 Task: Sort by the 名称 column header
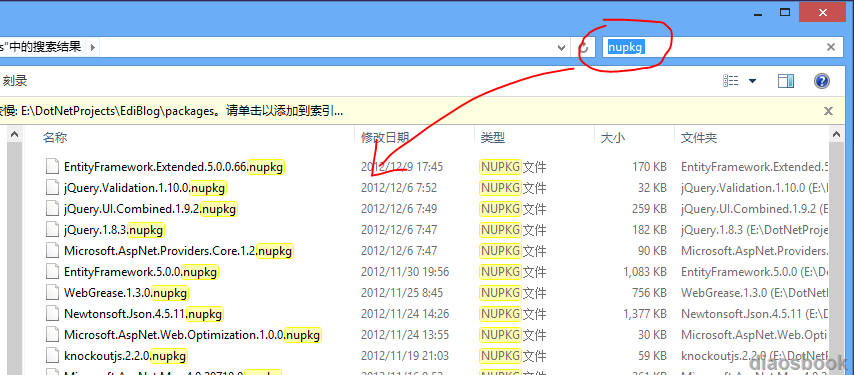(55, 137)
